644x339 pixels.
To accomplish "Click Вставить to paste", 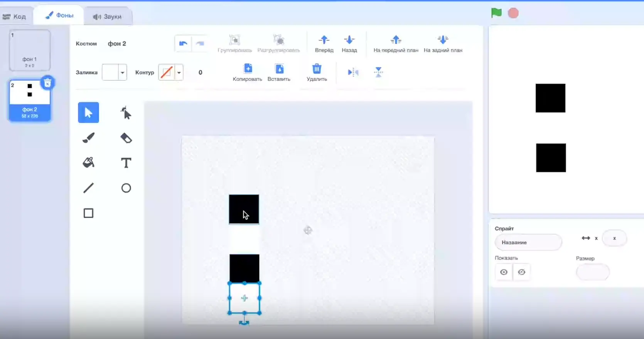I will (279, 72).
